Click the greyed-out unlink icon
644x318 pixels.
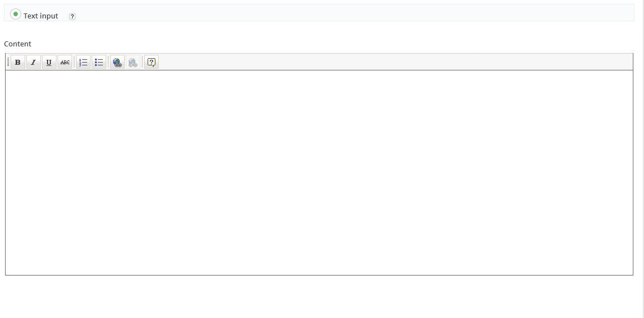133,62
